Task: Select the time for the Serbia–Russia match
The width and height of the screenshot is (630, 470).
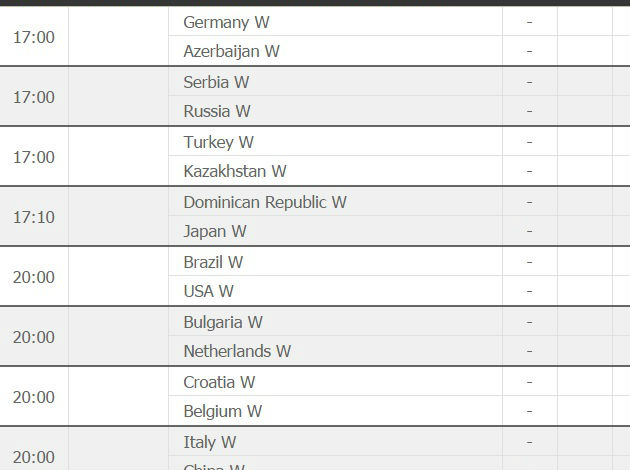Action: [34, 97]
